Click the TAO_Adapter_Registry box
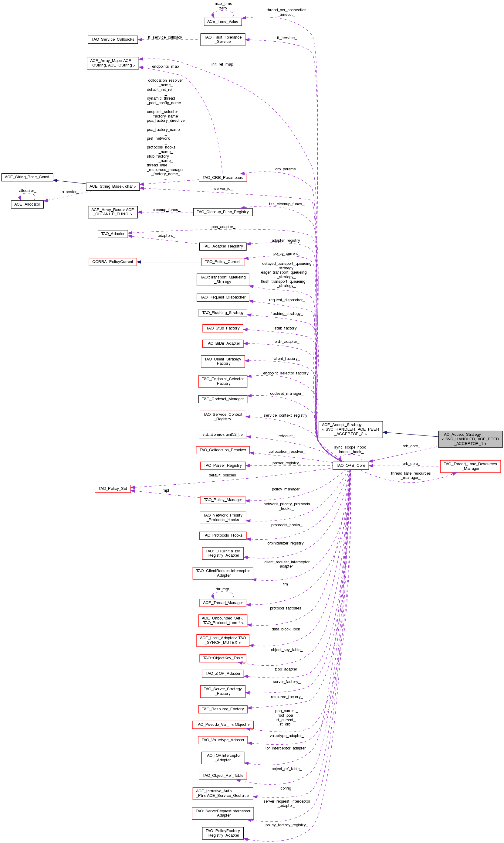The height and width of the screenshot is (843, 504). (x=222, y=246)
